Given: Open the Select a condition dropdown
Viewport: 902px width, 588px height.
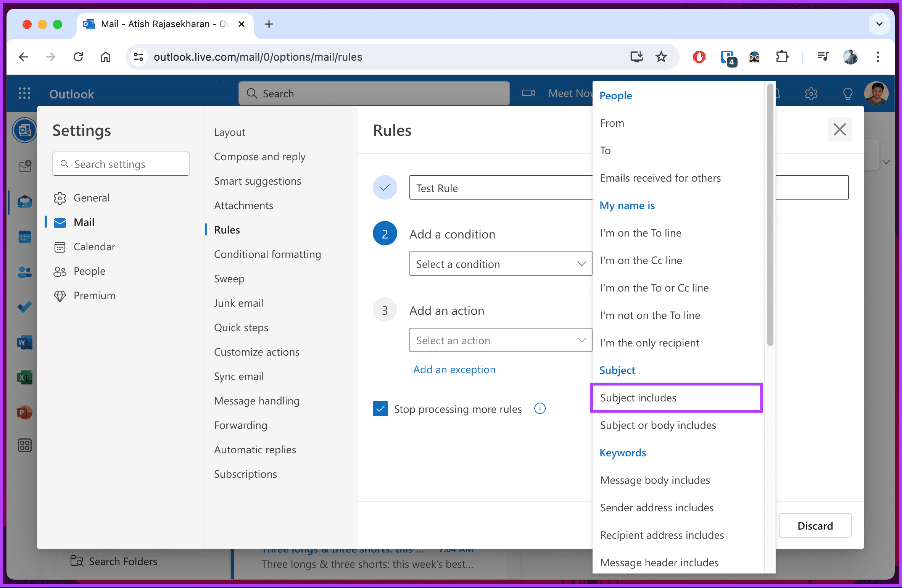Looking at the screenshot, I should [x=500, y=264].
